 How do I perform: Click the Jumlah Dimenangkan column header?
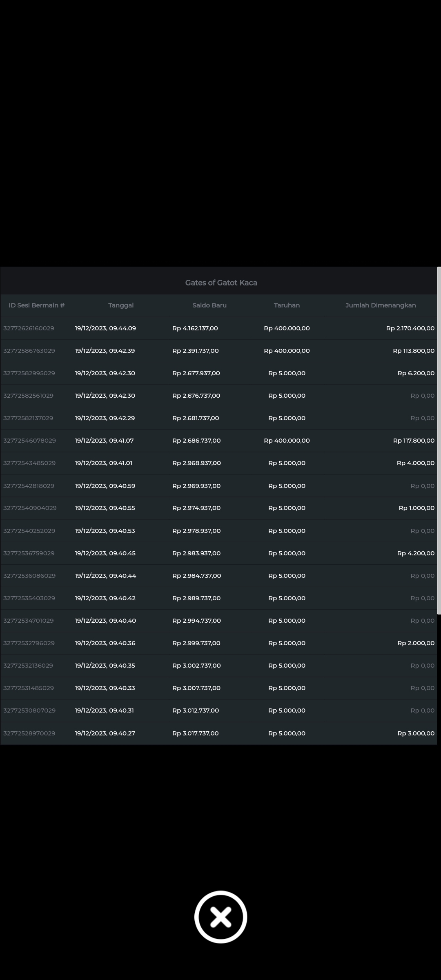[x=380, y=305]
